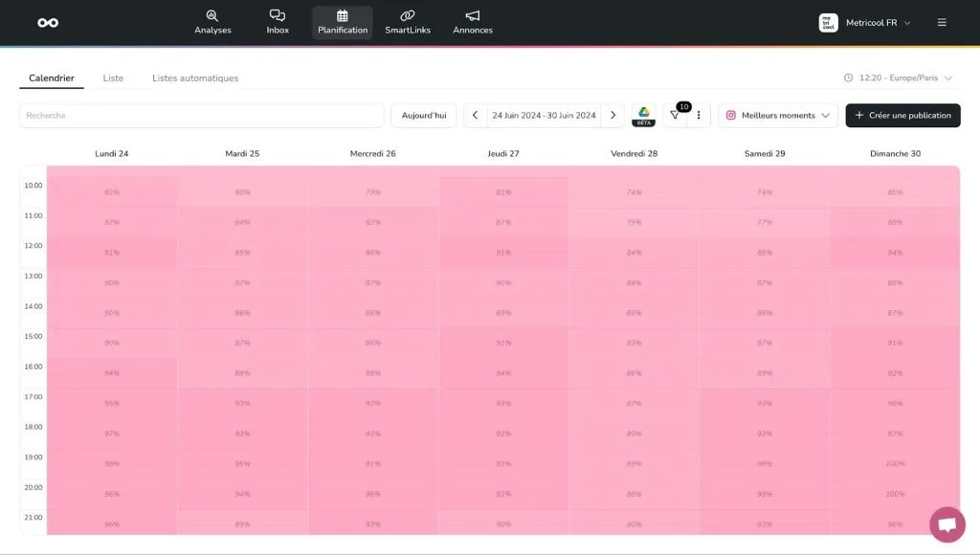Switch to the Liste tab

(x=113, y=78)
